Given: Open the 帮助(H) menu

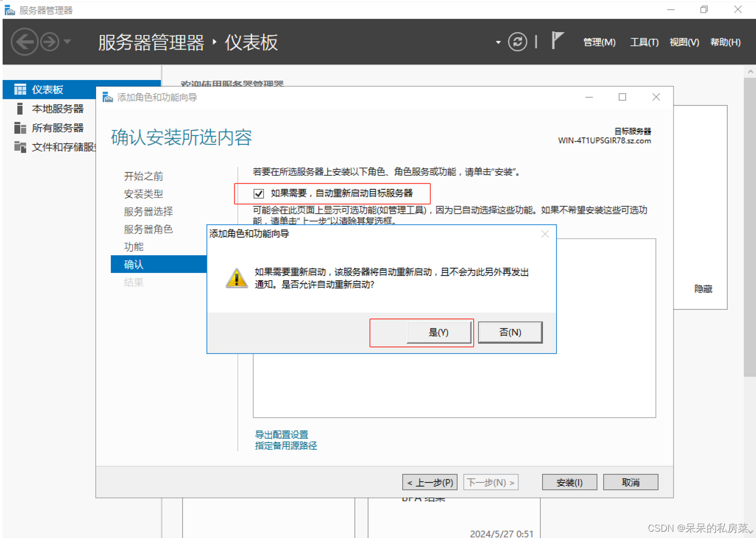Looking at the screenshot, I should [725, 42].
